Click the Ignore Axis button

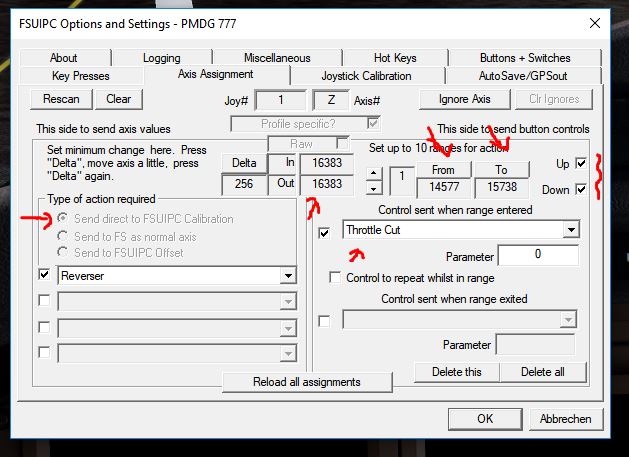[x=465, y=99]
